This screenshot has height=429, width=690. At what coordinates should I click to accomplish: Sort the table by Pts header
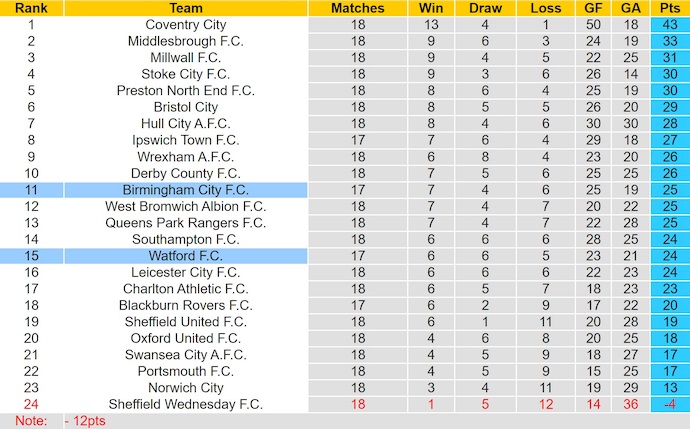[668, 8]
